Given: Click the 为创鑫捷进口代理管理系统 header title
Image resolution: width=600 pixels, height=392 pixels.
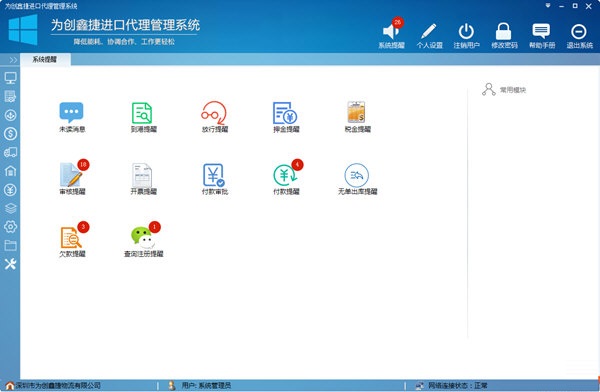Looking at the screenshot, I should coord(125,25).
